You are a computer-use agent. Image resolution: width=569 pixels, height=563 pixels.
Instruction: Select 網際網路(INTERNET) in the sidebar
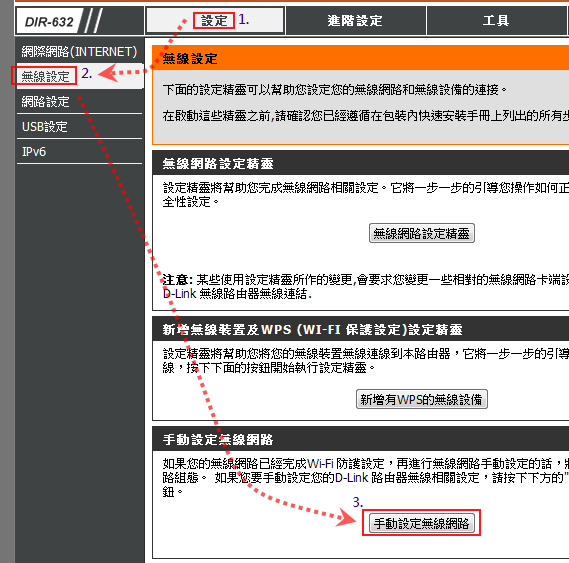pos(79,52)
